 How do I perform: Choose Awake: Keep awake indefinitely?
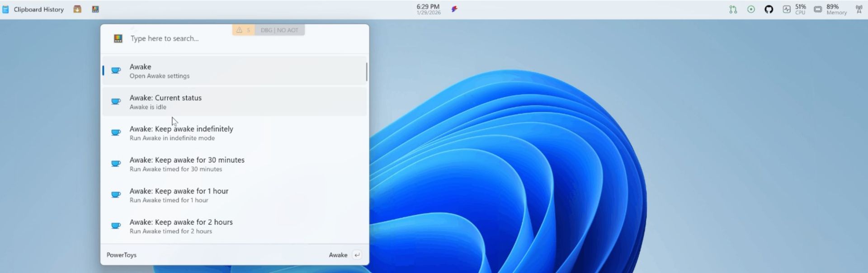pyautogui.click(x=234, y=133)
